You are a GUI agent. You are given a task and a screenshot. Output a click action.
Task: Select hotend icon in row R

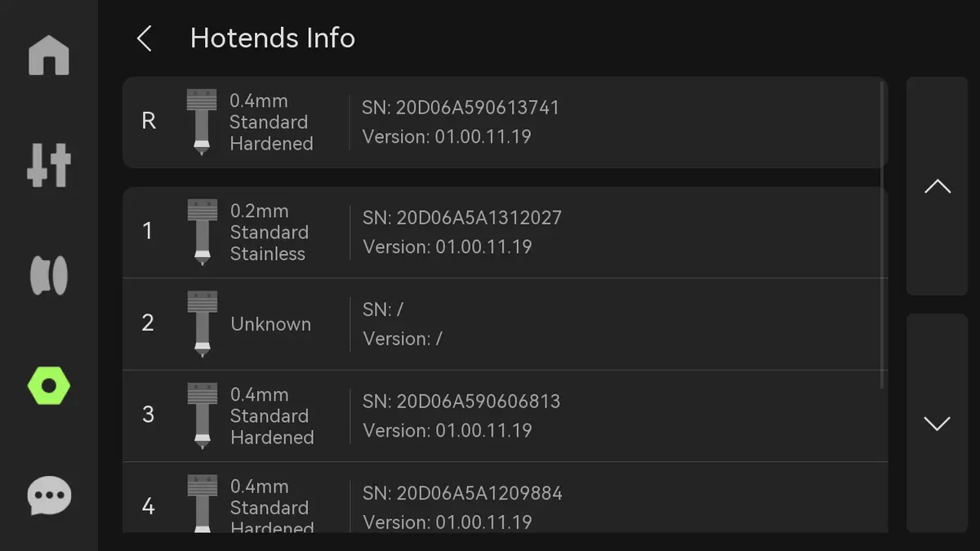202,122
